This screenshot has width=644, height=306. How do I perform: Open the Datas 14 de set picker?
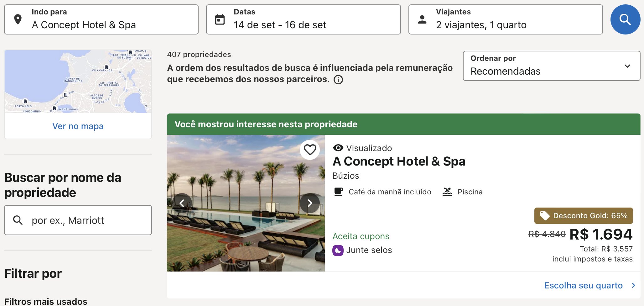click(303, 19)
